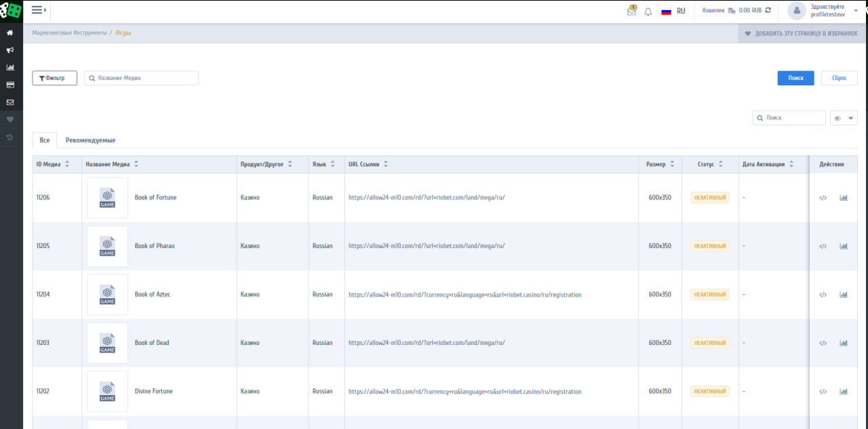Open the home icon in left sidebar
The width and height of the screenshot is (868, 429).
[x=10, y=33]
